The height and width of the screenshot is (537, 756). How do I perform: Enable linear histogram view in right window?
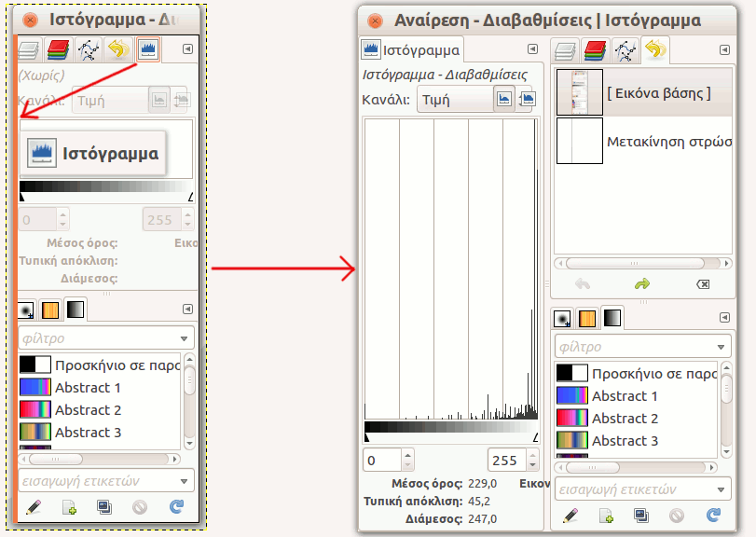[504, 99]
